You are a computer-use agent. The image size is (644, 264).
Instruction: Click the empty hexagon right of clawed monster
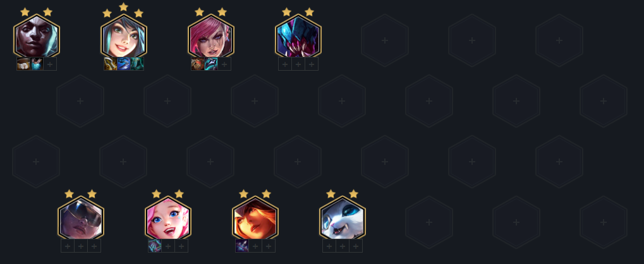(x=385, y=40)
